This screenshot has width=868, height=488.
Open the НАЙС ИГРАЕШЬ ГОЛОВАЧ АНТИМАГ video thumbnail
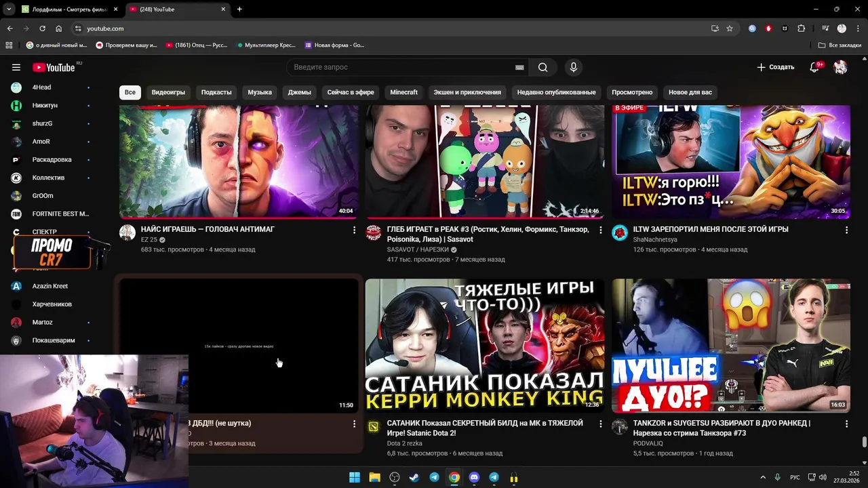coord(239,161)
